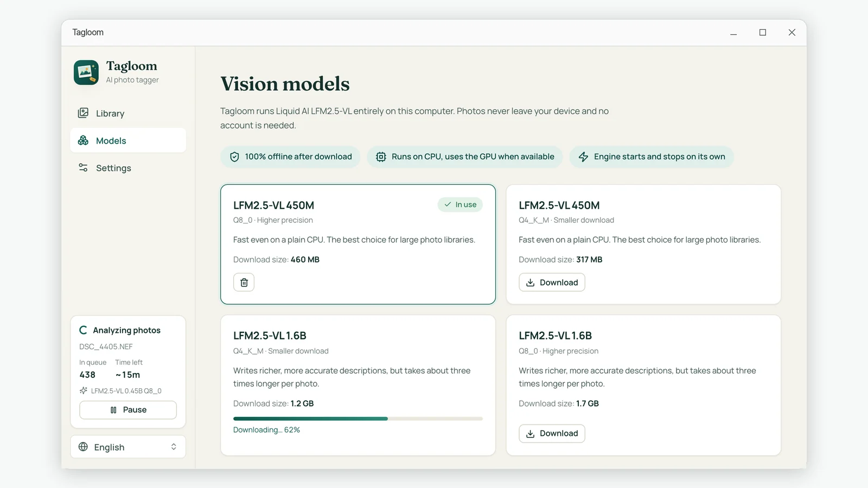Click the queue count 438
Screen dimensions: 868x488
pos(87,375)
